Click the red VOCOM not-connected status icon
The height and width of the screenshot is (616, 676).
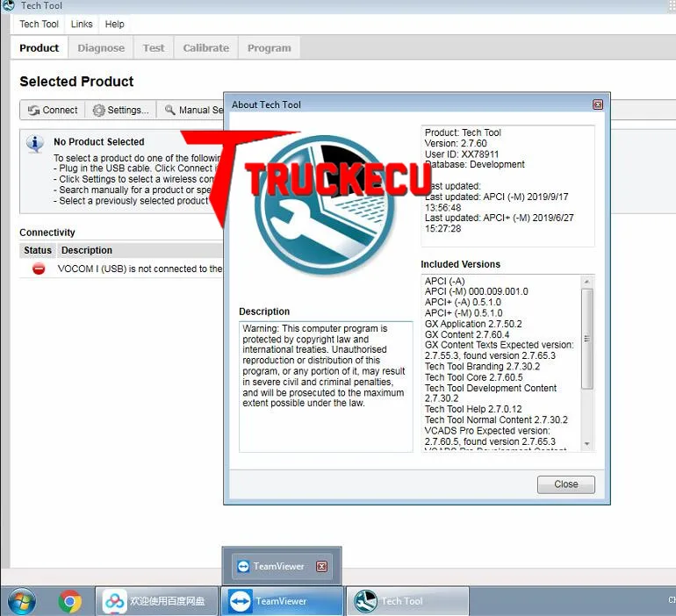(39, 269)
